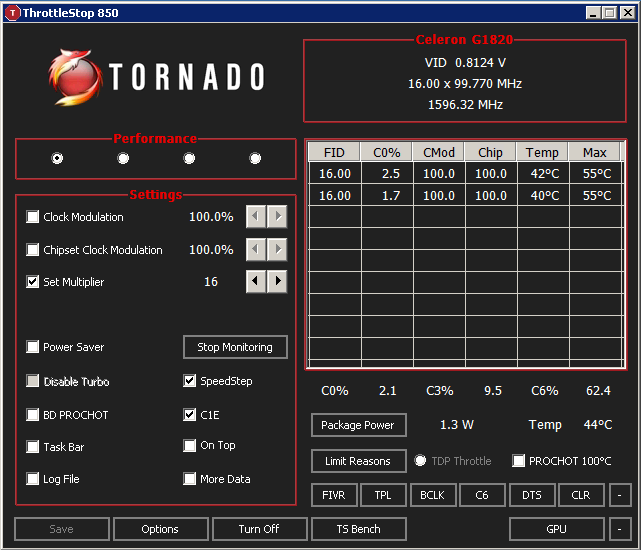Decrease Clock Modulation with left arrow

[256, 216]
